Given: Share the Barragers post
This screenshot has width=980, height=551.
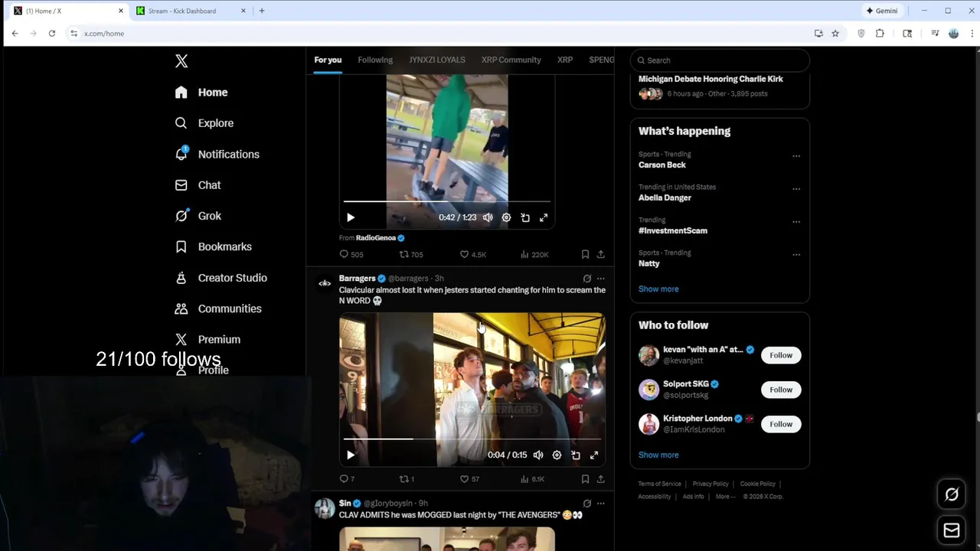Looking at the screenshot, I should [x=601, y=479].
